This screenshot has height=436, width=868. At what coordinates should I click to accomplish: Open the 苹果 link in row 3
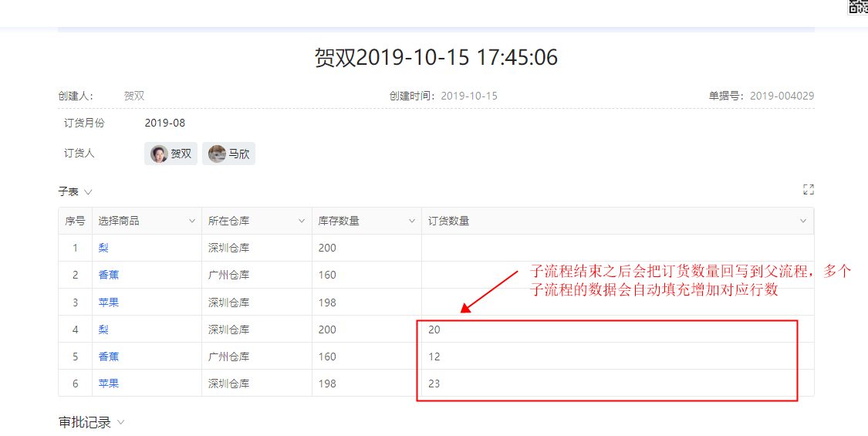[109, 302]
